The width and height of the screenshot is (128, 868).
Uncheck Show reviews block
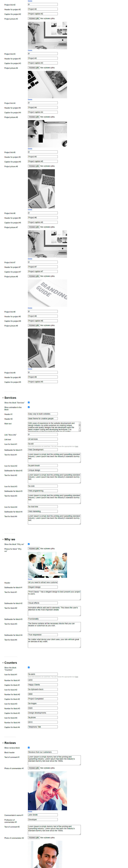(x=29, y=747)
